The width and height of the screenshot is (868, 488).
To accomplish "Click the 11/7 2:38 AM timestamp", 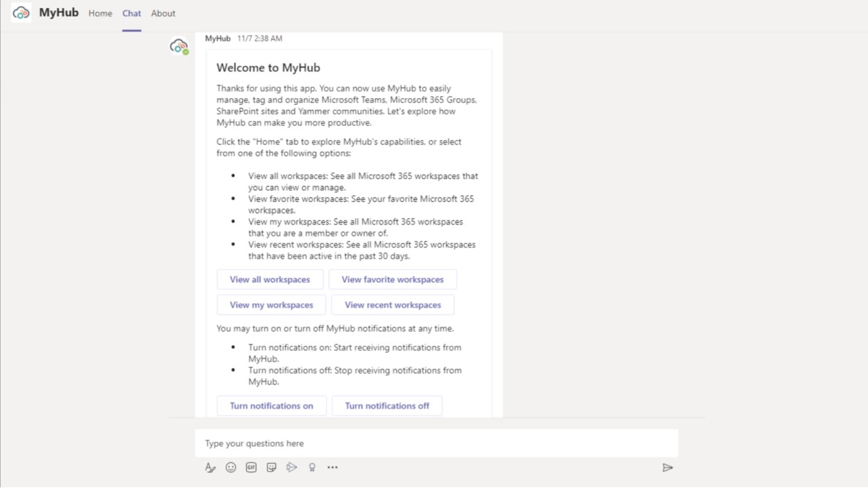I will tap(260, 39).
